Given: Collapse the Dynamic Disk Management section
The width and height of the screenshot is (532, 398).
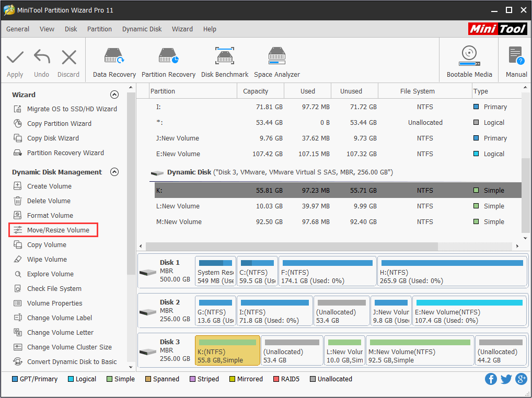Looking at the screenshot, I should [114, 172].
